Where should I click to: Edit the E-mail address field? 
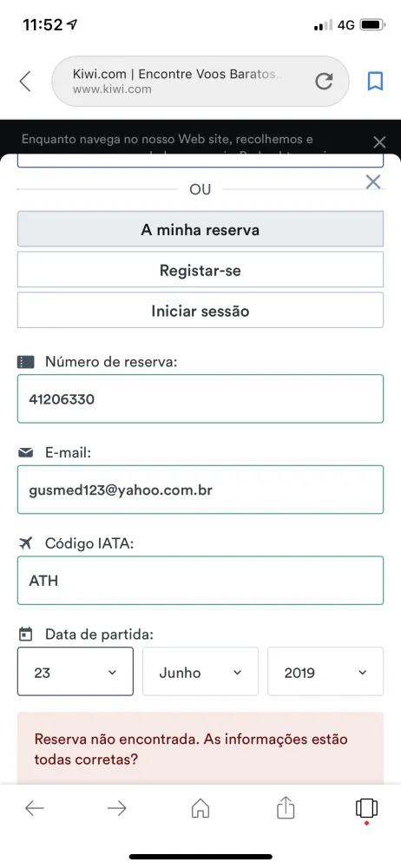(x=200, y=490)
